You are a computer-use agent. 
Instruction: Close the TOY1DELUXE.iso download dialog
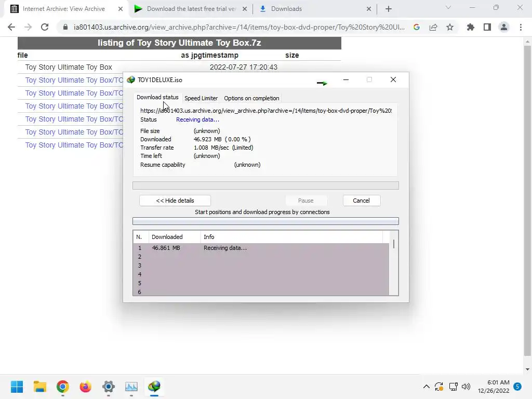coord(393,79)
